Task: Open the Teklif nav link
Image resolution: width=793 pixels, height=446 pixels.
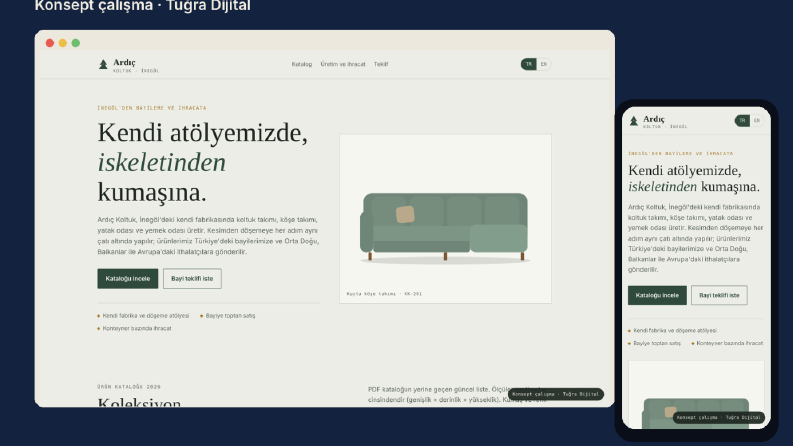Action: click(381, 64)
